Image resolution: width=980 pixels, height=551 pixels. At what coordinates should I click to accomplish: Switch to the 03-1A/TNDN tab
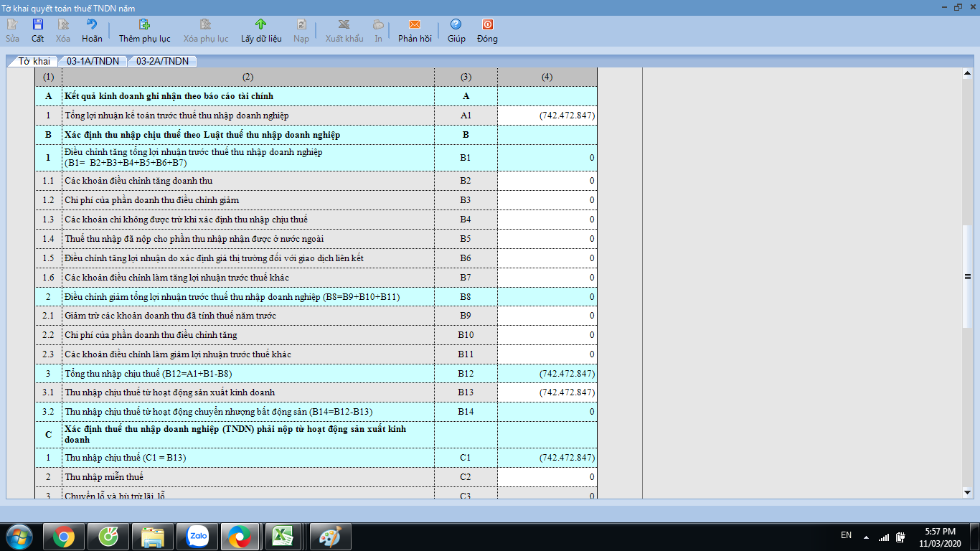tap(93, 61)
